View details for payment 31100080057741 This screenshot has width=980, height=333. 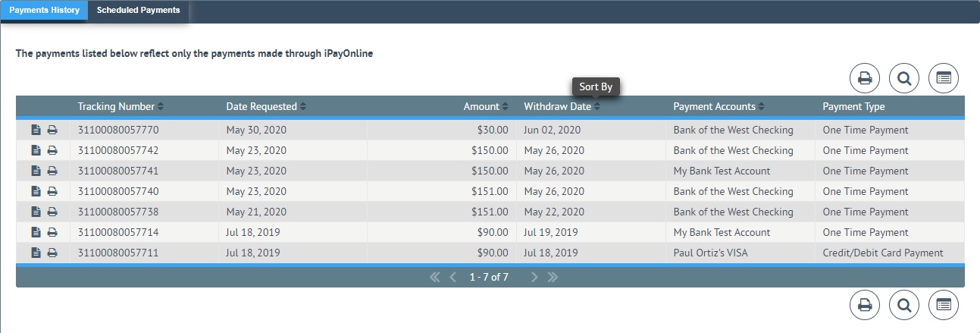point(36,171)
